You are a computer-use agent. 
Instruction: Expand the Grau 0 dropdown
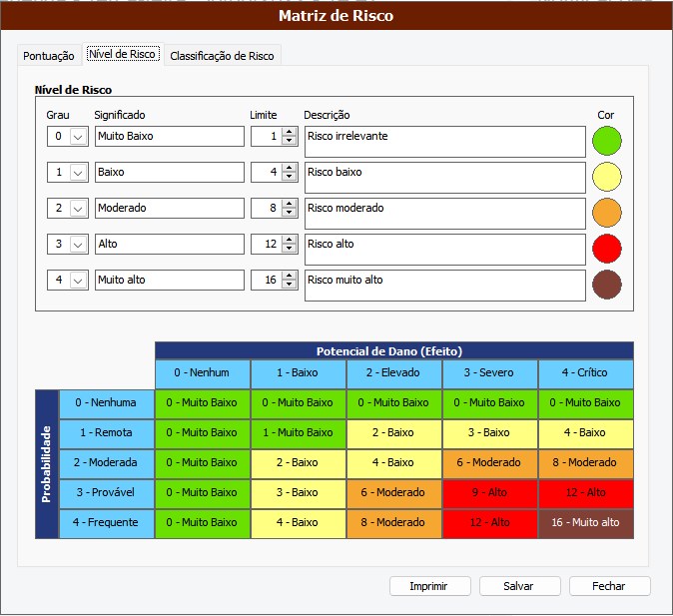pos(79,137)
